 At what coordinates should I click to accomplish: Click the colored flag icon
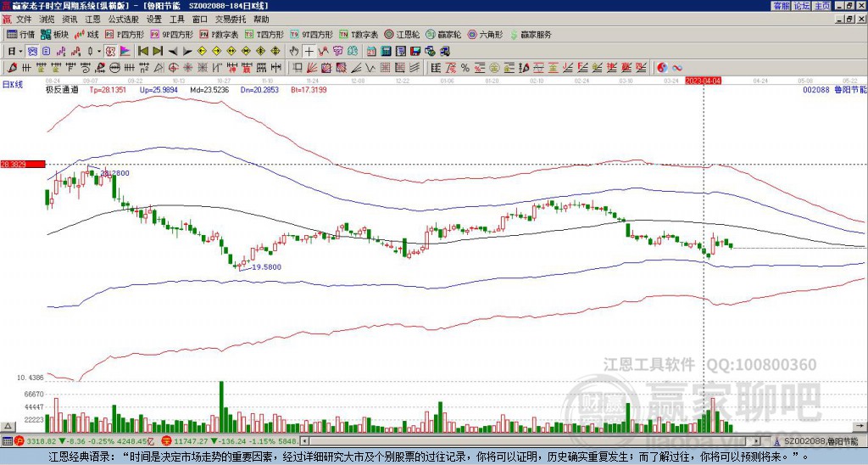[x=125, y=52]
